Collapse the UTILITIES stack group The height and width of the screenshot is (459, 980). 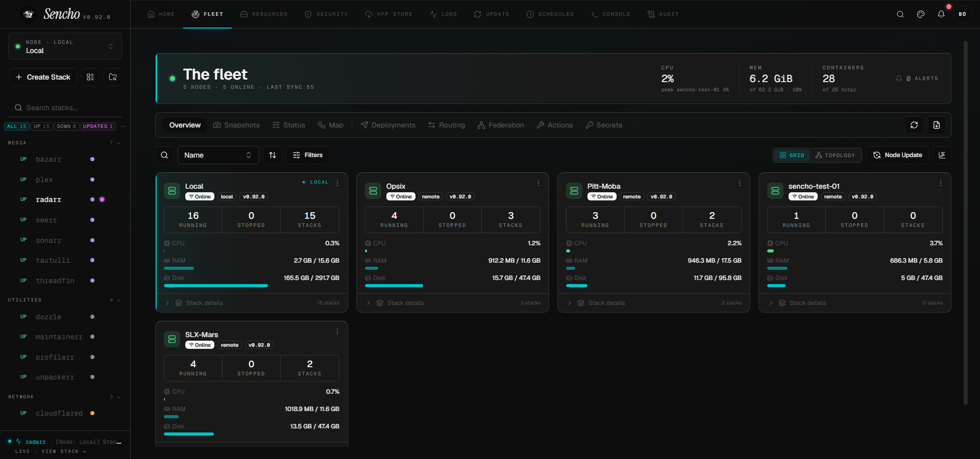(119, 300)
